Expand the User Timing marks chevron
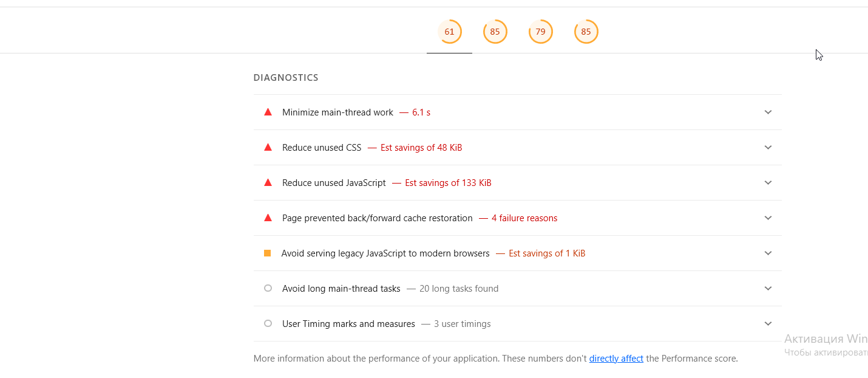 (768, 324)
